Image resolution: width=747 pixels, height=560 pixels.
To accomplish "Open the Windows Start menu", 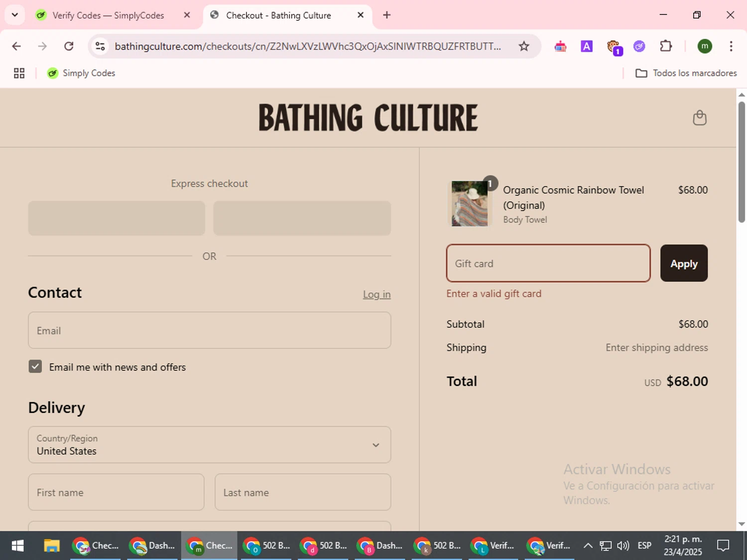I will [x=17, y=546].
